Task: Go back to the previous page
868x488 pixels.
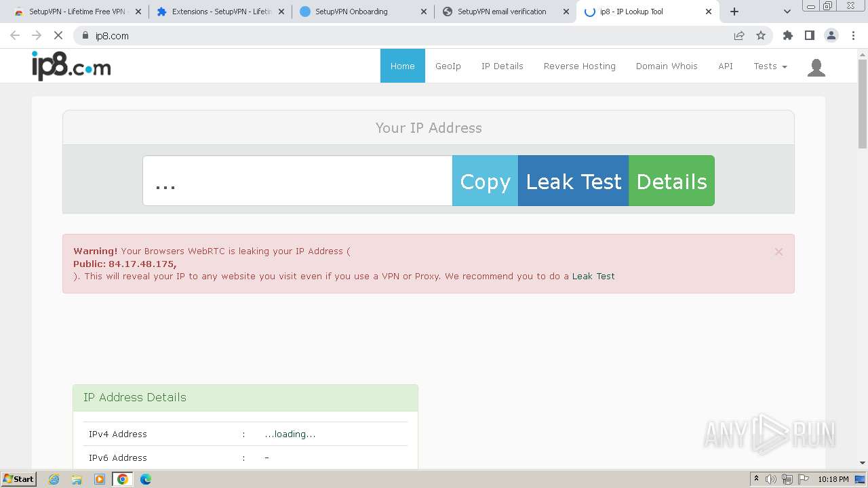Action: click(15, 36)
